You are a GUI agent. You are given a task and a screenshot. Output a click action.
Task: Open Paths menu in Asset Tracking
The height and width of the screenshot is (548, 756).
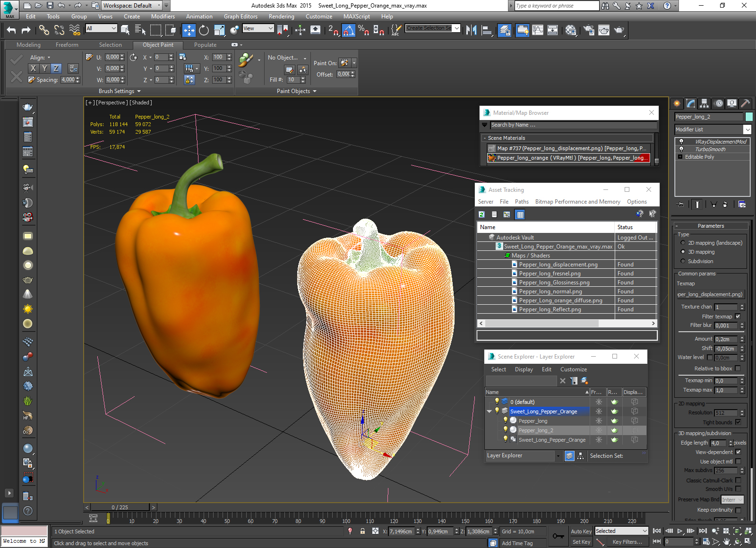(522, 202)
